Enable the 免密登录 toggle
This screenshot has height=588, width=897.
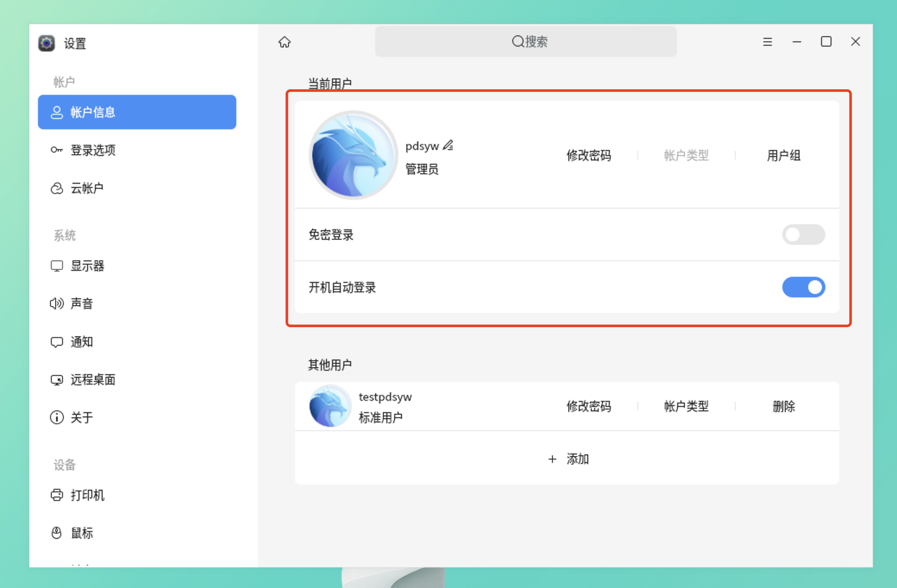[803, 235]
